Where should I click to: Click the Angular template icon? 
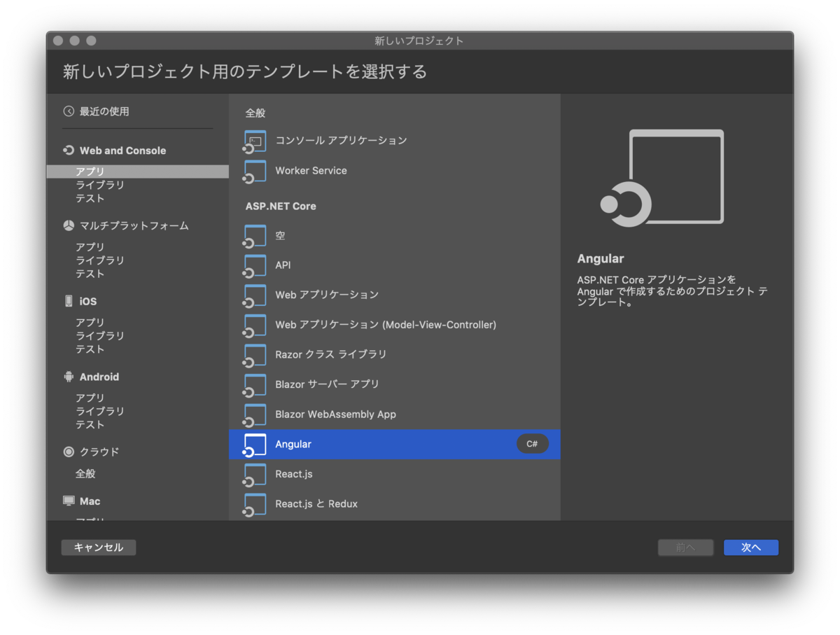tap(255, 445)
